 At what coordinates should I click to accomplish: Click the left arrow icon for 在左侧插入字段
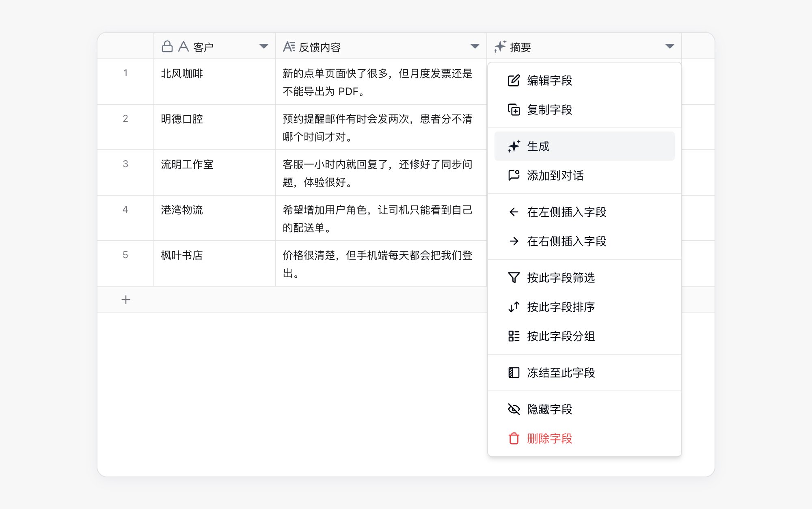pos(514,212)
